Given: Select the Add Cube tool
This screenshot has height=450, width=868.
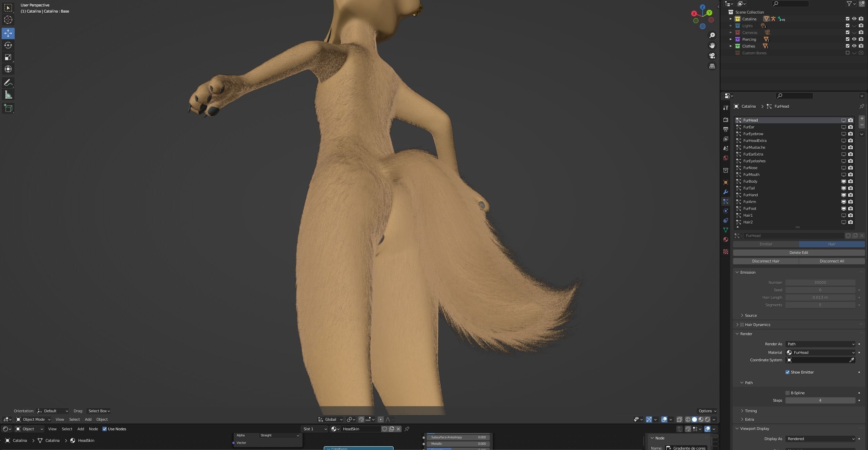Looking at the screenshot, I should [8, 108].
